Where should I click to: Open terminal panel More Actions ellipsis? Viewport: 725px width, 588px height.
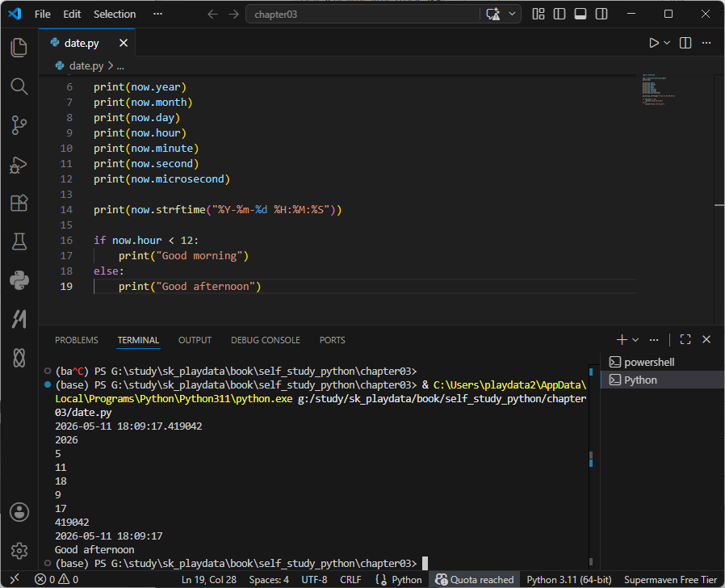[653, 339]
